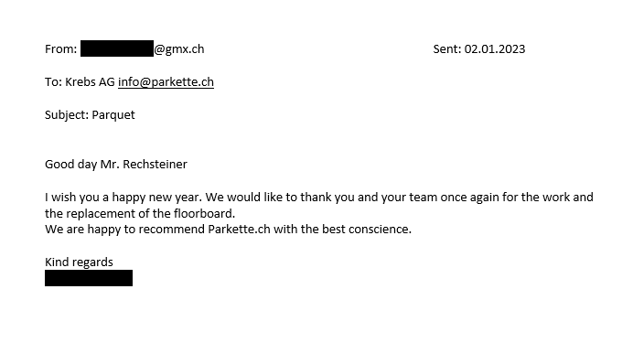The height and width of the screenshot is (364, 633).
Task: Click the redacted signature block
Action: tap(89, 278)
